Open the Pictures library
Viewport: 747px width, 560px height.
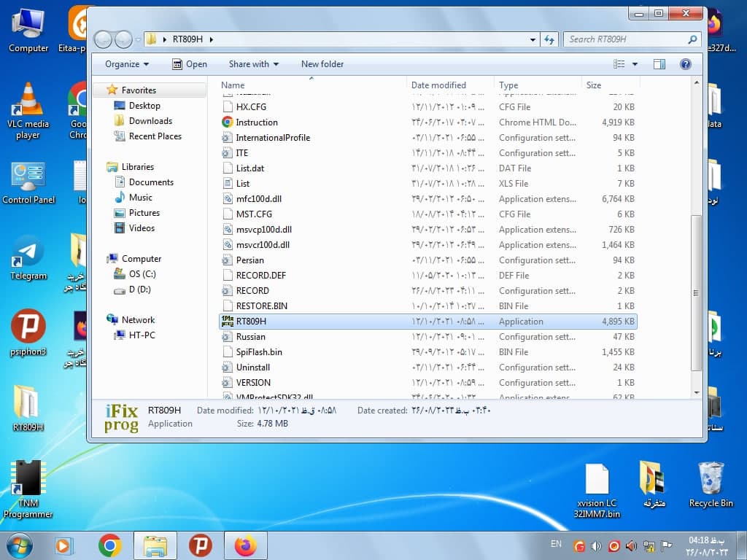click(144, 213)
